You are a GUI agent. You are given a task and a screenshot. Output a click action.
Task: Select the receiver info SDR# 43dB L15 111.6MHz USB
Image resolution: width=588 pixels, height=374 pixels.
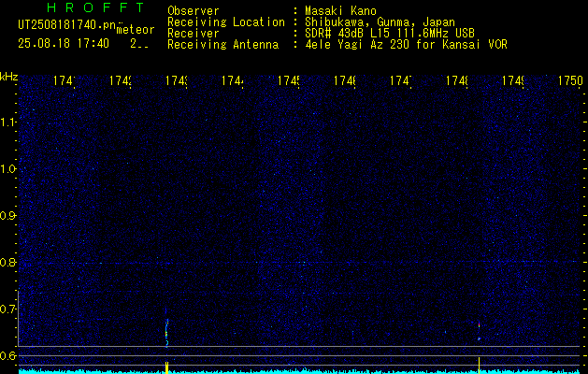click(x=390, y=34)
